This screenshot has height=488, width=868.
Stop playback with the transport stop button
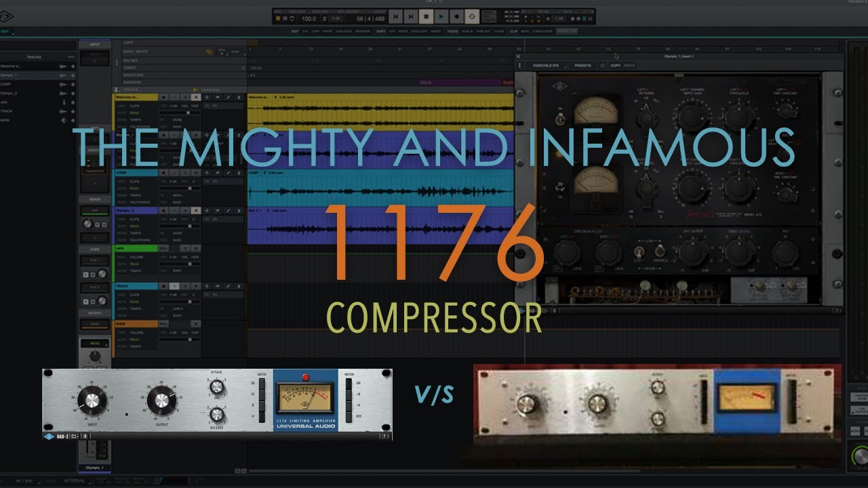pos(427,16)
